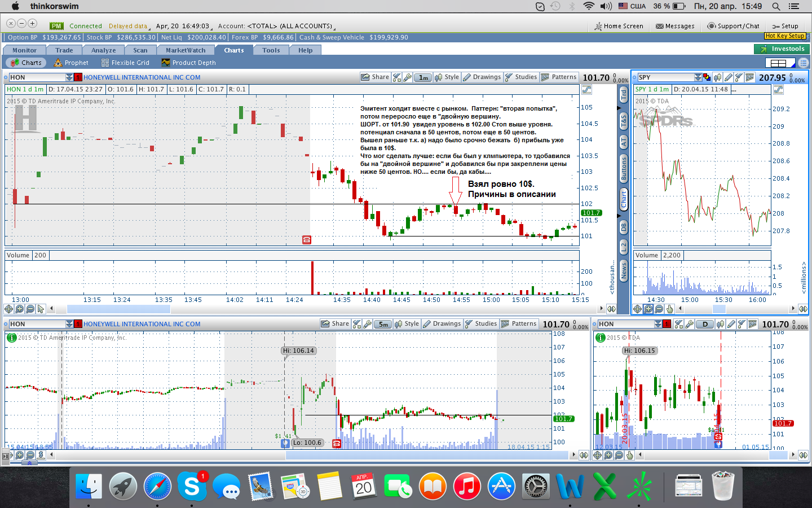The height and width of the screenshot is (508, 812).
Task: Expand the HON symbol dropdown in 5m chart
Action: [x=69, y=324]
